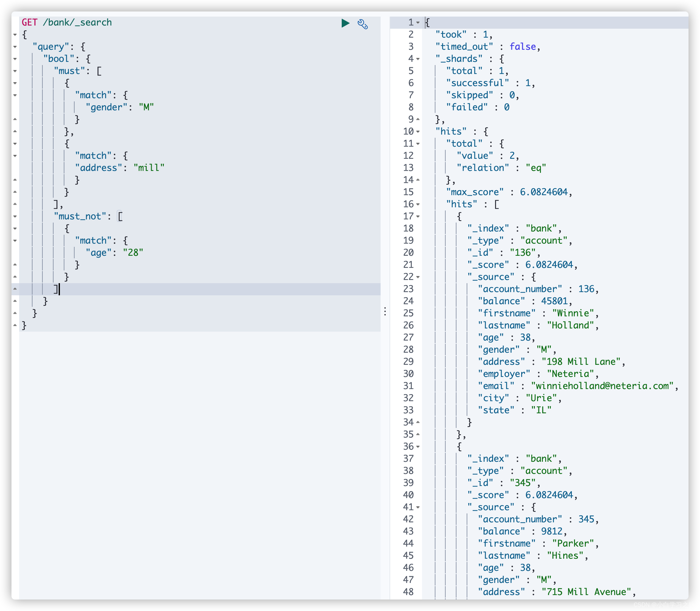Collapse the "bool" block fold arrow

pos(15,59)
